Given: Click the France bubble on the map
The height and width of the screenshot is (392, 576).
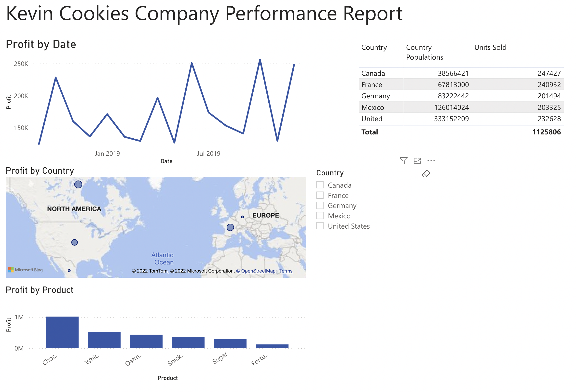Looking at the screenshot, I should [x=230, y=227].
